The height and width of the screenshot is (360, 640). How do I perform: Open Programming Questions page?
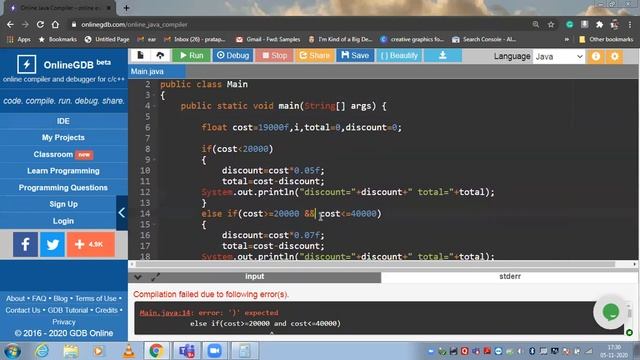63,188
